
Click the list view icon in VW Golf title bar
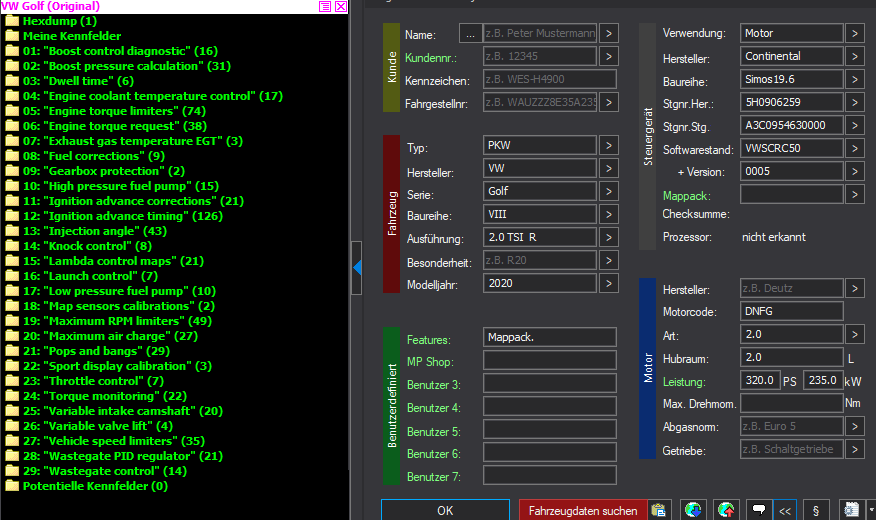(x=325, y=6)
